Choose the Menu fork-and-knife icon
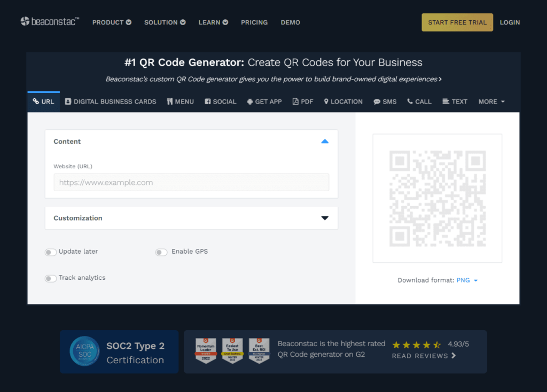The image size is (547, 392). (x=170, y=101)
